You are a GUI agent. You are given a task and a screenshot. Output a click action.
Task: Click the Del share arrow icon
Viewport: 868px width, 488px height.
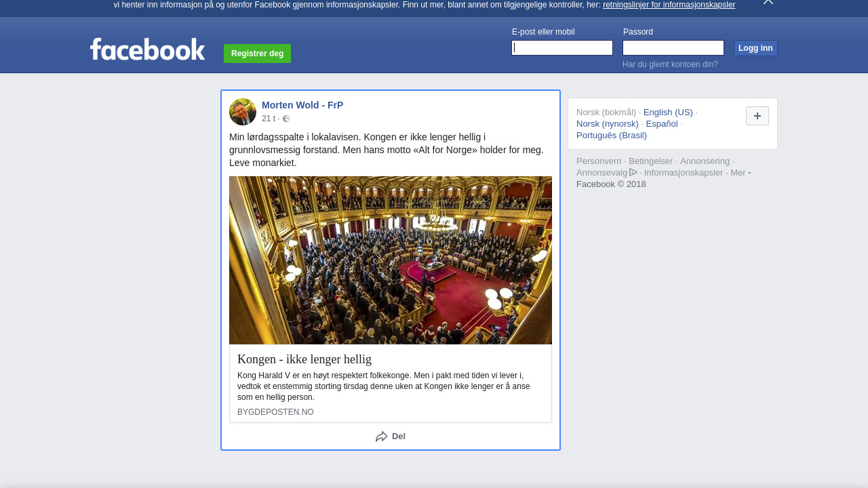point(382,436)
